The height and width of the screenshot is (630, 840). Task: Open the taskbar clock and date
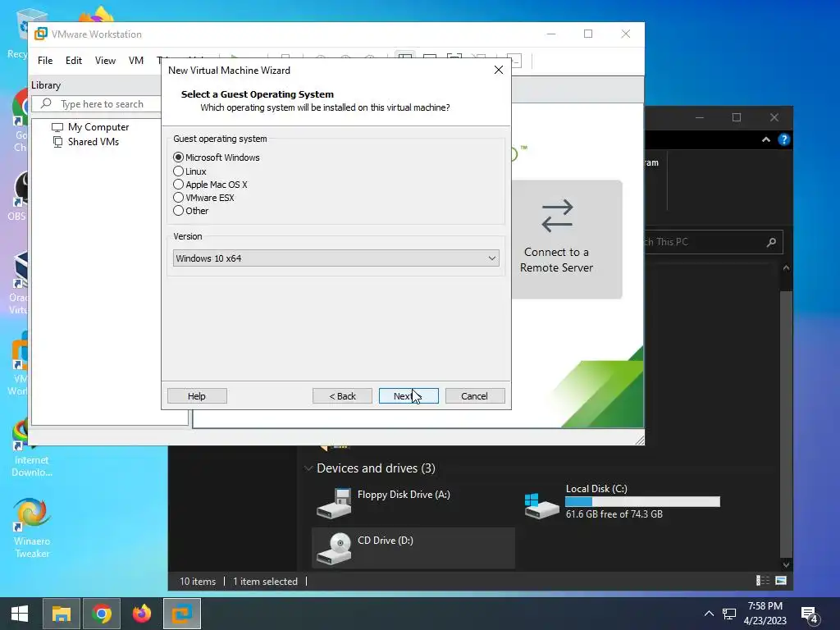[x=765, y=614]
